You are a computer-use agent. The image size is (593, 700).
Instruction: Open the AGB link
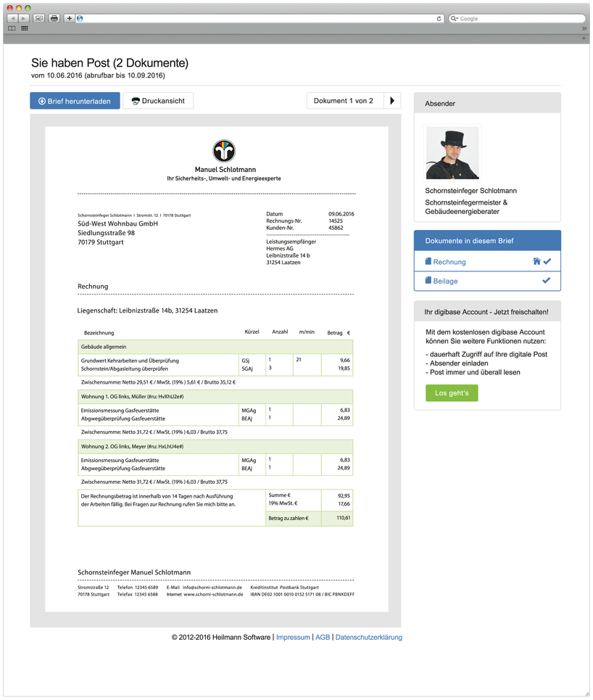[x=323, y=638]
